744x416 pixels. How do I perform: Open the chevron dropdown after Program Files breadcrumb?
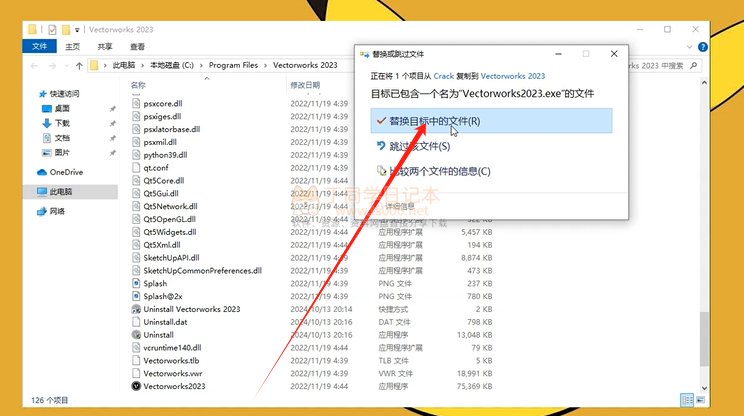266,65
